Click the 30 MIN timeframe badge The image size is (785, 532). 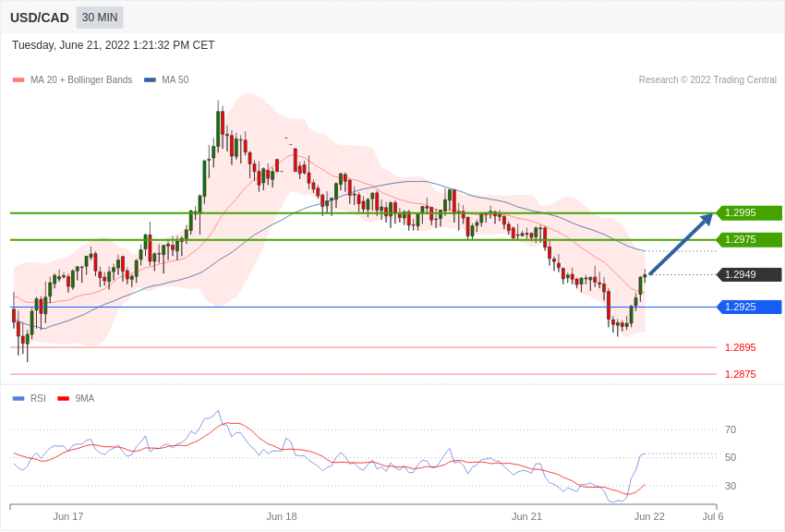(x=100, y=18)
